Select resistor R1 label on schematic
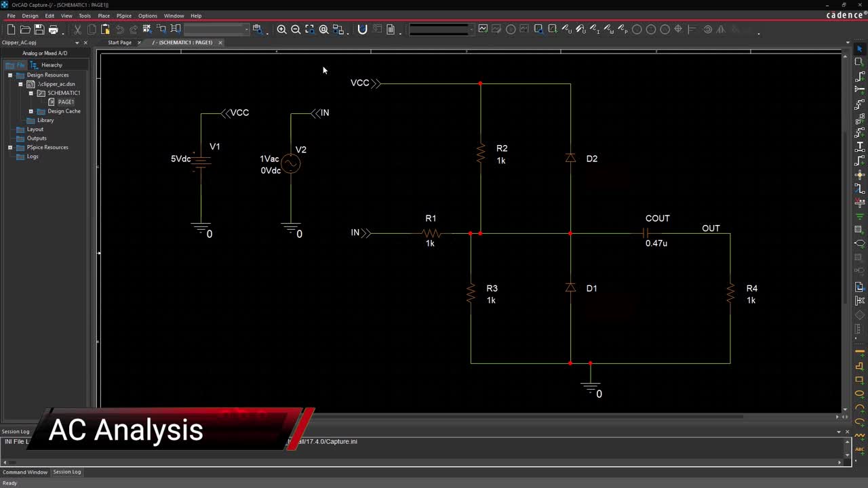Viewport: 868px width, 488px height. pyautogui.click(x=431, y=218)
